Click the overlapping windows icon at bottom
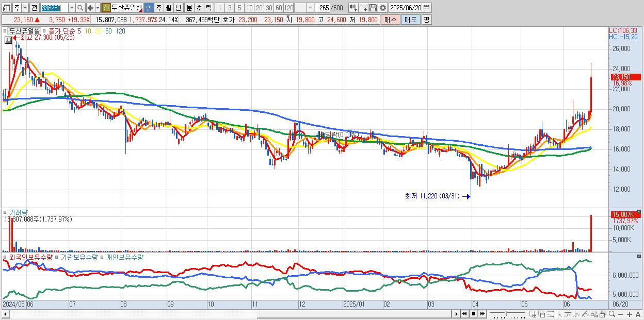Screen dimensions: 644x320 coord(542,314)
